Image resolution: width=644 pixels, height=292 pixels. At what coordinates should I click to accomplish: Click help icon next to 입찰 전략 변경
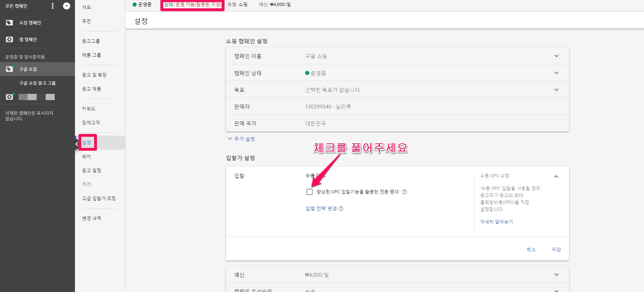click(341, 209)
